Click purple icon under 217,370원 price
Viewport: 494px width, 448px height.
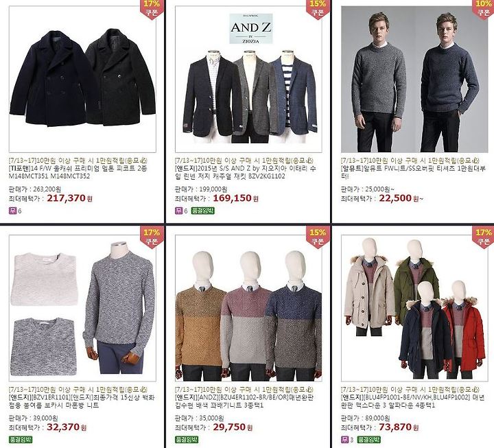pos(12,211)
